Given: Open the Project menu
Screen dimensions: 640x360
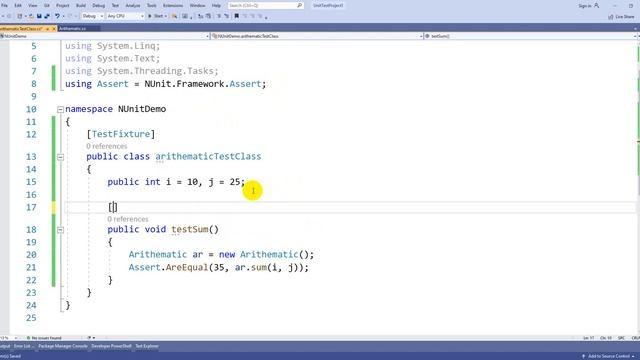Looking at the screenshot, I should 62,6.
